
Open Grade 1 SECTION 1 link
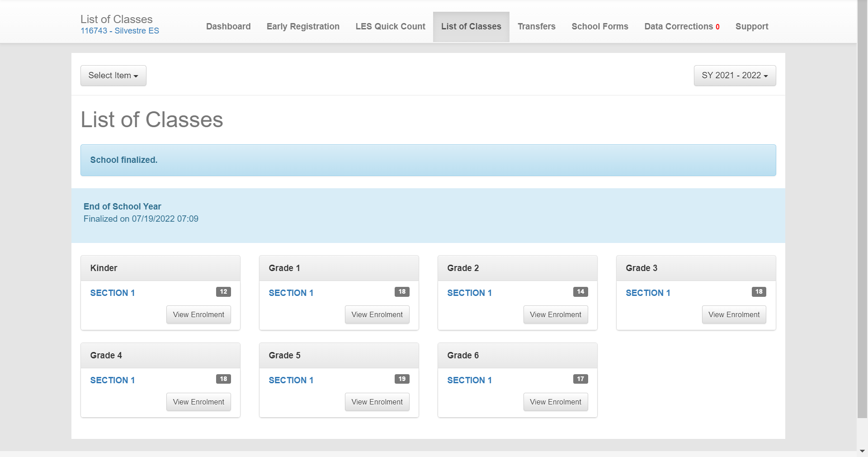pyautogui.click(x=291, y=293)
